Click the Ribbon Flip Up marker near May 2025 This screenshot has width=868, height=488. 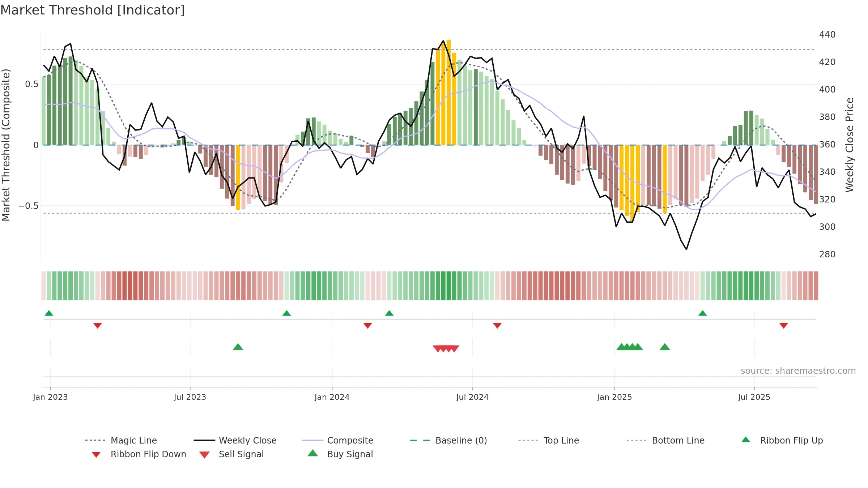pyautogui.click(x=702, y=313)
